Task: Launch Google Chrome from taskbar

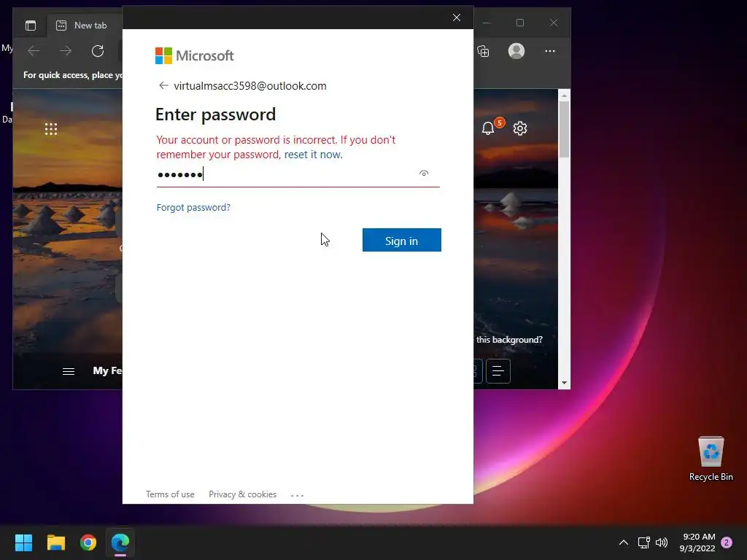Action: click(88, 542)
